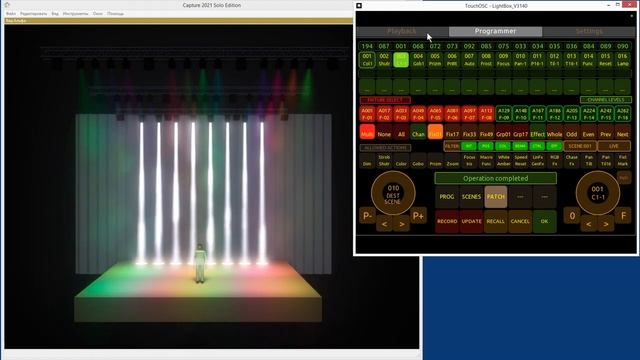Select channel 001 Col1 button
This screenshot has width=640, height=360.
[x=367, y=60]
